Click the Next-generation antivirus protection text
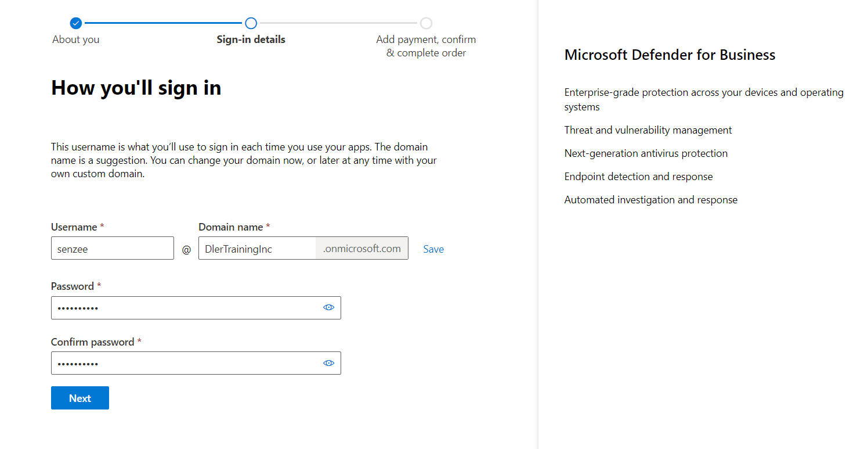Image resolution: width=868 pixels, height=449 pixels. pyautogui.click(x=646, y=153)
